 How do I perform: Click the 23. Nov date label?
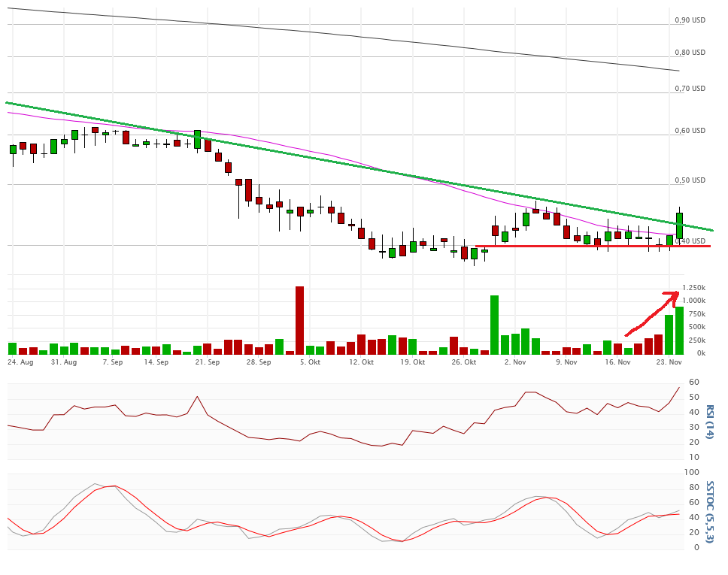tap(670, 362)
